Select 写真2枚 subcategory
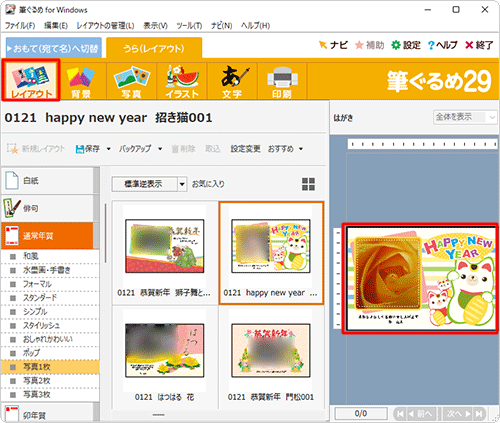 (x=50, y=381)
